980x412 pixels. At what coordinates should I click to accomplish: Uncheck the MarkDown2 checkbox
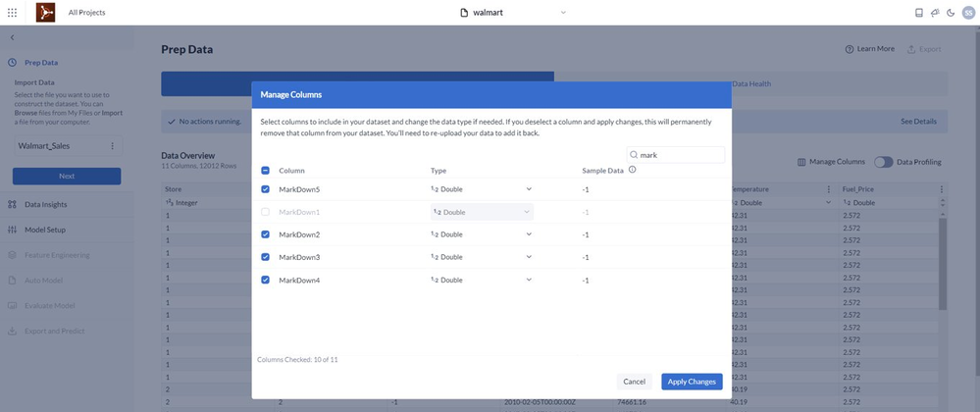pyautogui.click(x=265, y=234)
